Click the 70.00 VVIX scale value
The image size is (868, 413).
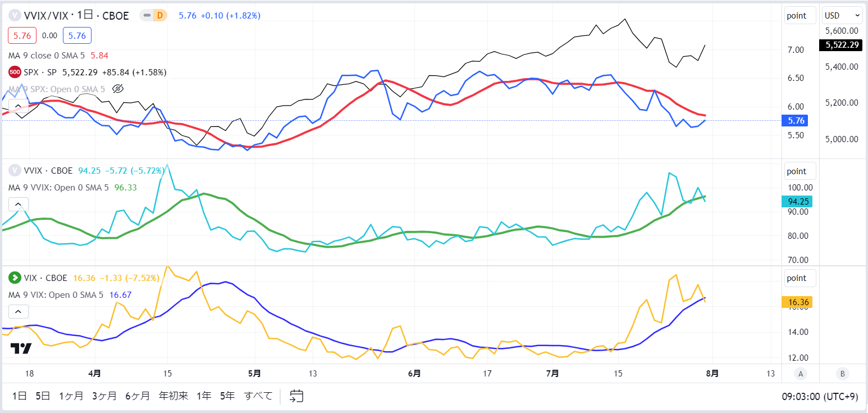click(798, 260)
